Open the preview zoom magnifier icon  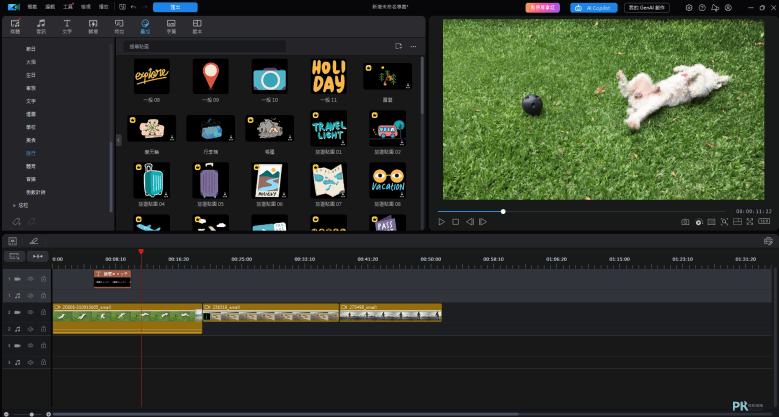tap(724, 222)
